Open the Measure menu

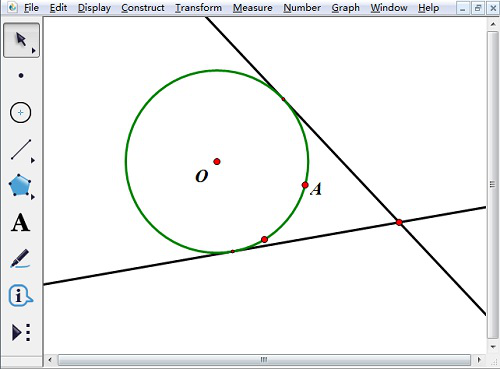pyautogui.click(x=253, y=8)
